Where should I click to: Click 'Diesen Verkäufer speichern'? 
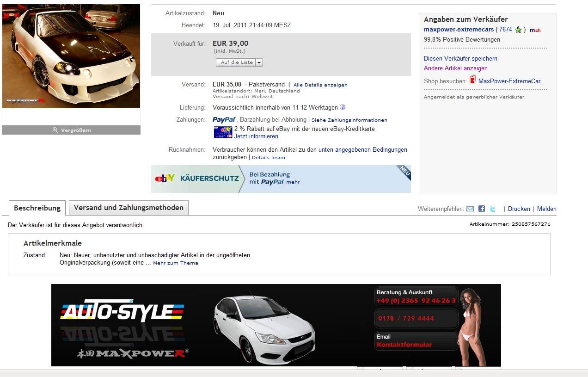[x=460, y=59]
